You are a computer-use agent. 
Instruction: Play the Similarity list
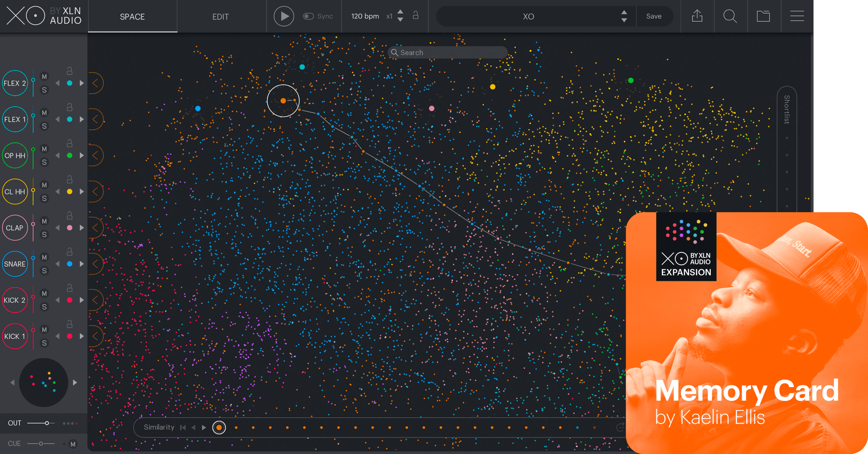click(x=204, y=427)
